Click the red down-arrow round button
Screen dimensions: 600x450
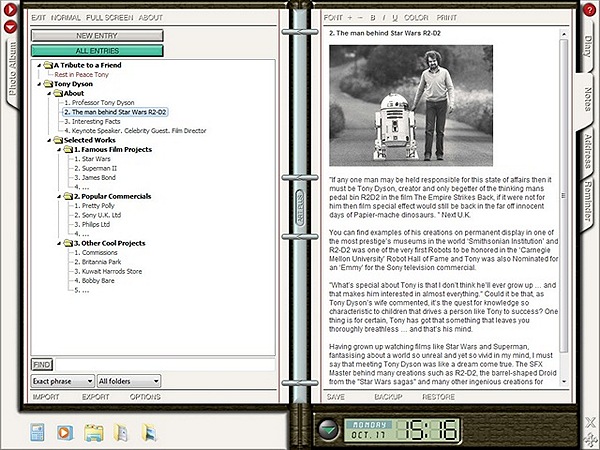(x=10, y=27)
